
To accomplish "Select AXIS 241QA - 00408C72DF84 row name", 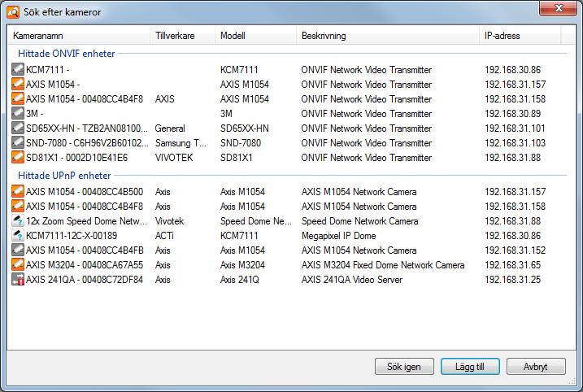I will coord(85,280).
